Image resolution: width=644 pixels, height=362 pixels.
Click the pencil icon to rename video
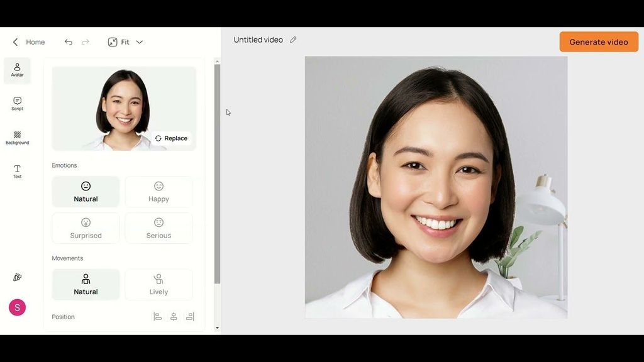click(293, 40)
